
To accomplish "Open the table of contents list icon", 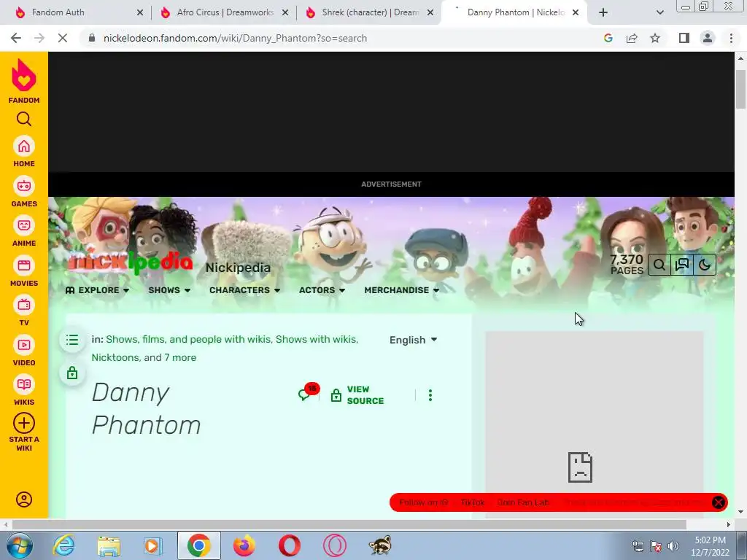I will tap(72, 340).
